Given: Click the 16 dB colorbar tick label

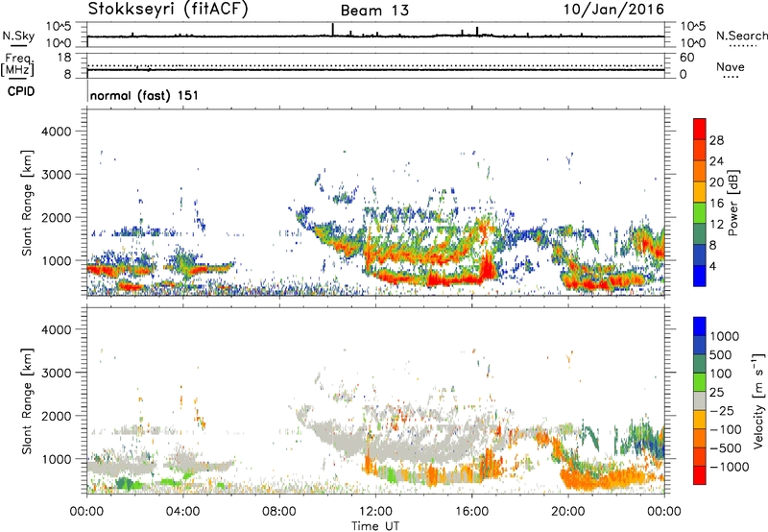Looking at the screenshot, I should click(x=716, y=204).
